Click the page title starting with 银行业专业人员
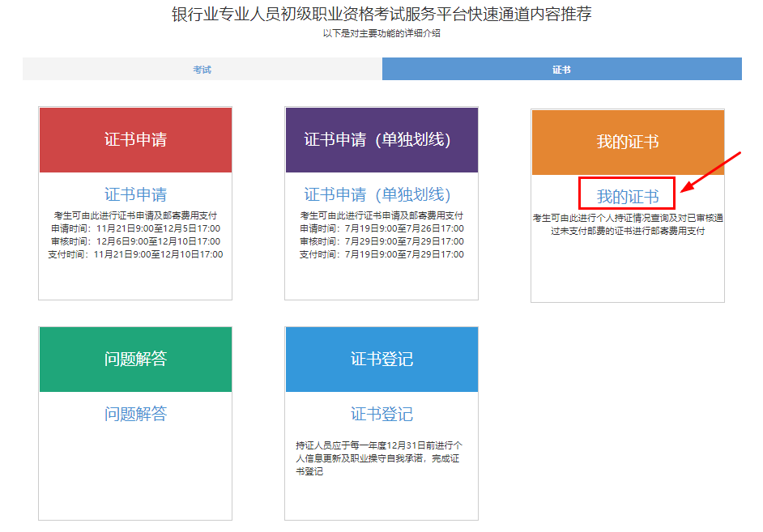 [x=381, y=14]
